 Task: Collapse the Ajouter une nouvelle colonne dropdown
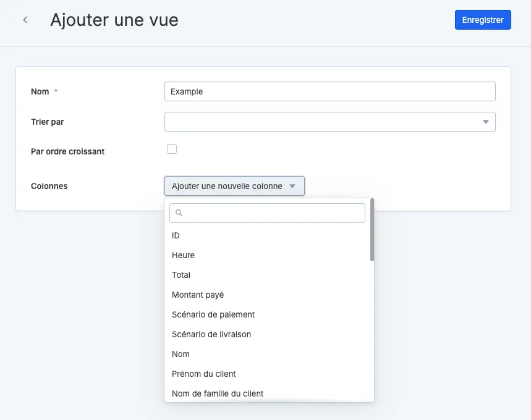coord(234,186)
